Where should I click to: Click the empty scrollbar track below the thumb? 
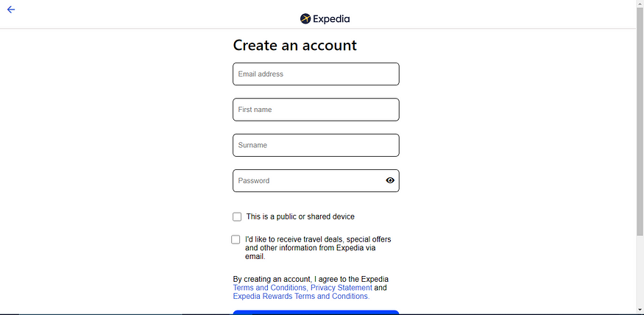640,270
